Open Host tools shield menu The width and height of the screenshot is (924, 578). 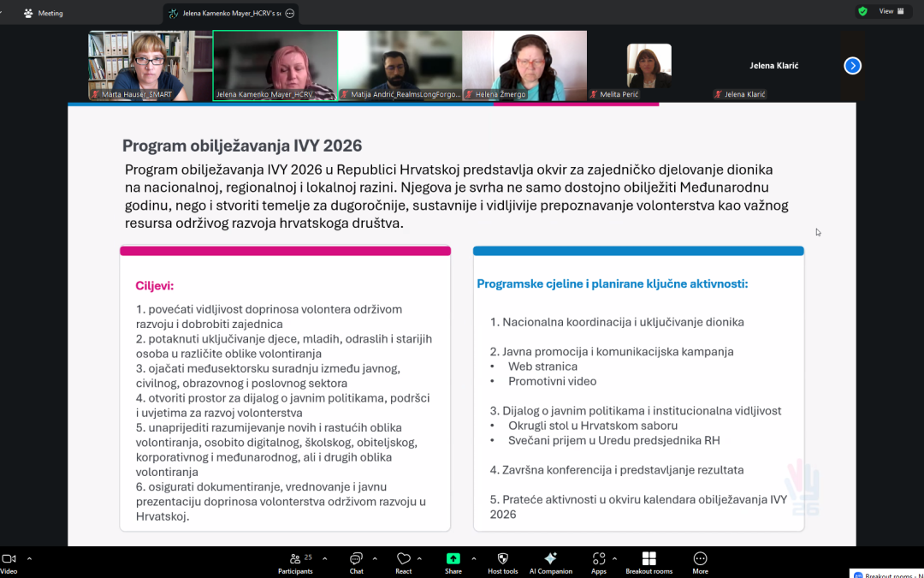pyautogui.click(x=503, y=563)
